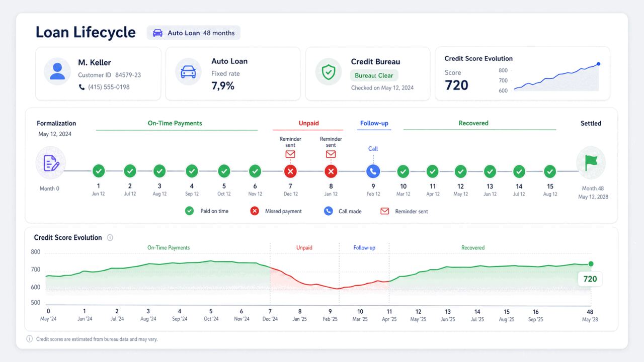644x362 pixels.
Task: Click the phone number (415) 555-0198
Action: [109, 87]
